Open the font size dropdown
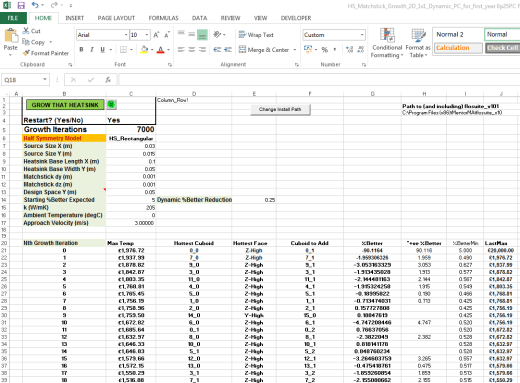520x383 pixels. coord(147,35)
